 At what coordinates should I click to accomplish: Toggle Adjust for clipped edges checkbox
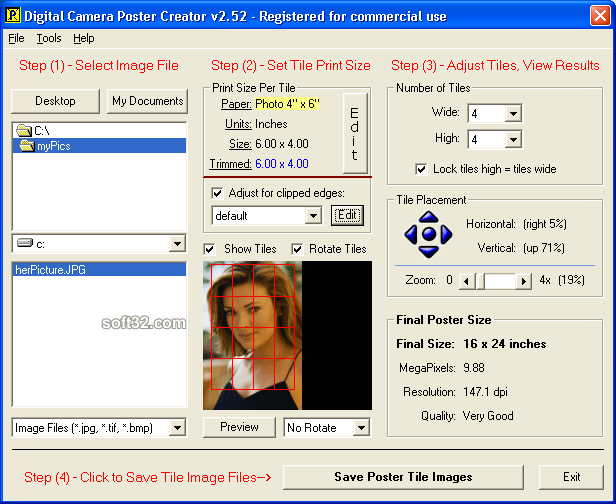(x=217, y=193)
